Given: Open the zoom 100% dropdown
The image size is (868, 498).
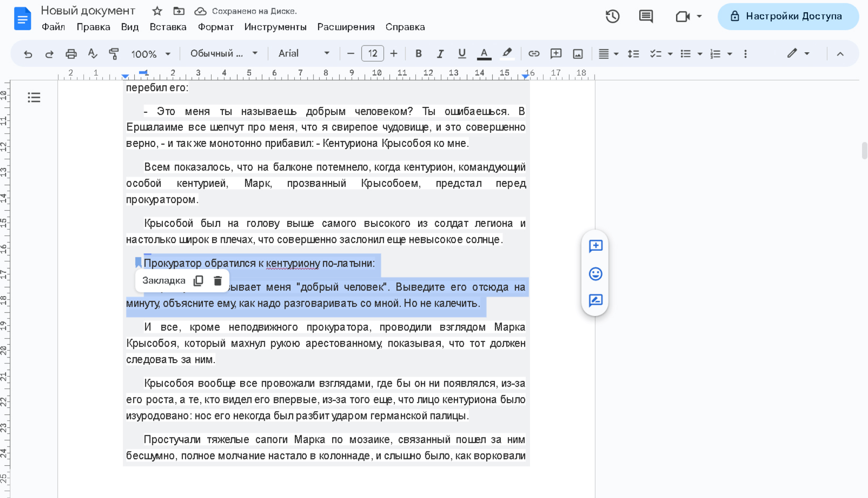Looking at the screenshot, I should [x=151, y=54].
